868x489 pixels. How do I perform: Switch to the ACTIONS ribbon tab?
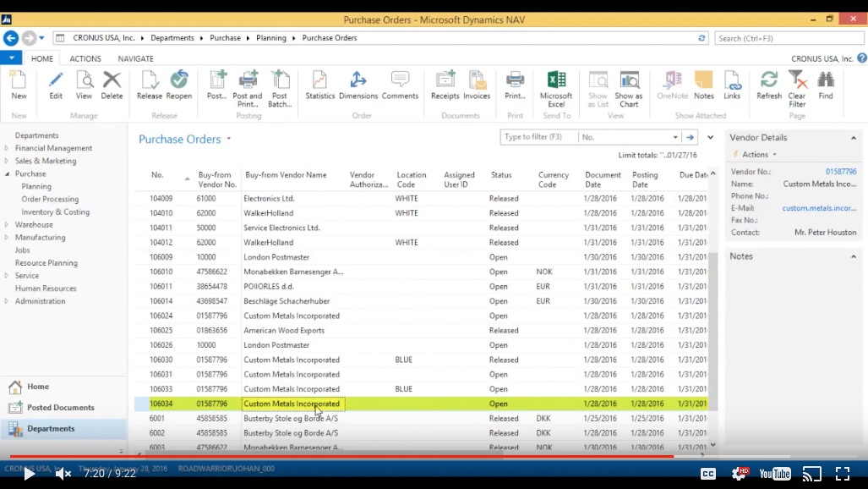click(85, 58)
